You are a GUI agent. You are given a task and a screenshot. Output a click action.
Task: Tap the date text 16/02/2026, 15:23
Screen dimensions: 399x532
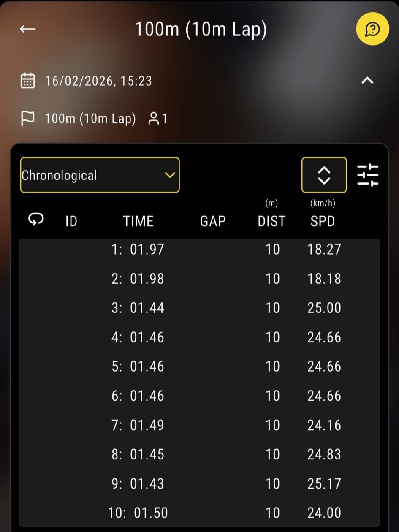[98, 81]
